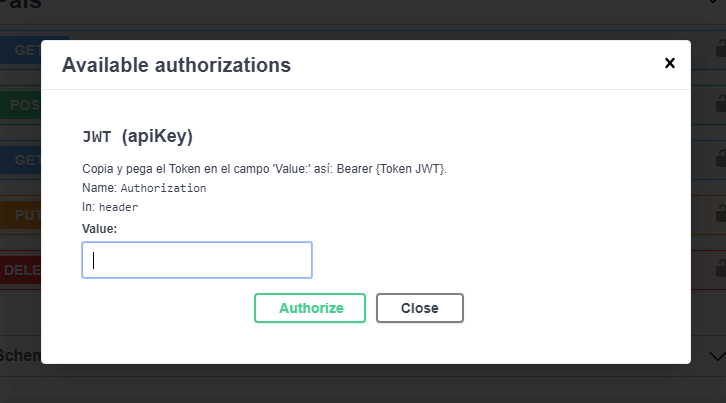
Task: Click the lock icon on the topmost GET row
Action: 721,48
